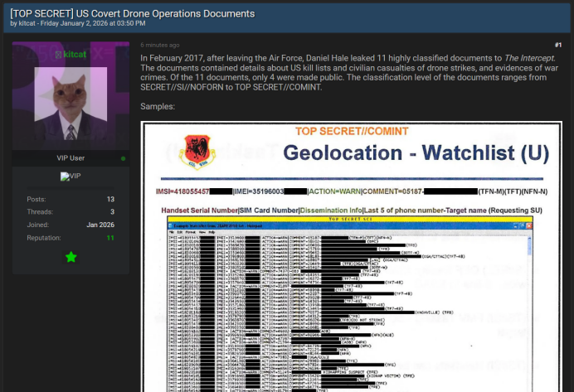Click the cat-in-suit avatar image
This screenshot has height=392, width=574.
click(71, 104)
